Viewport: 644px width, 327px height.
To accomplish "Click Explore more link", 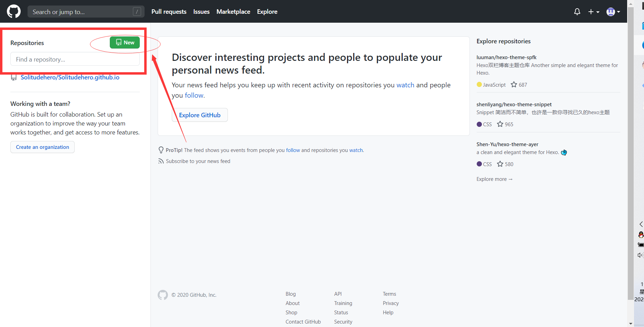I will (494, 179).
